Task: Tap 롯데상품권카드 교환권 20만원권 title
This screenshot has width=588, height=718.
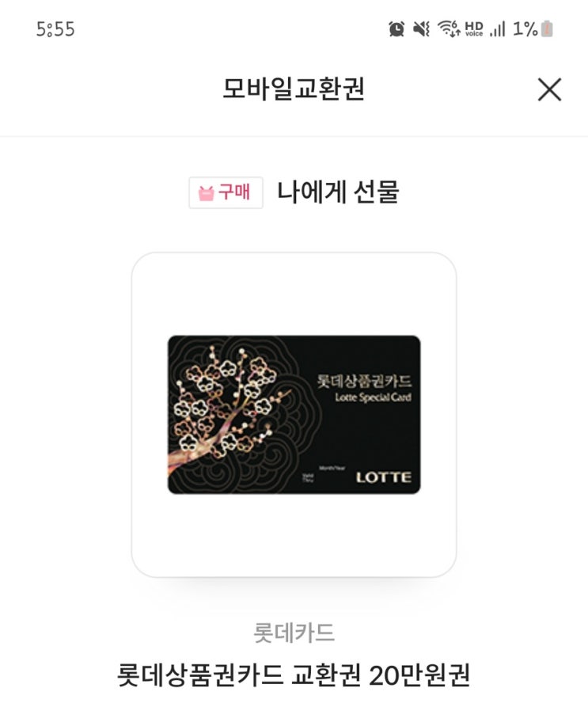Action: coord(294,675)
